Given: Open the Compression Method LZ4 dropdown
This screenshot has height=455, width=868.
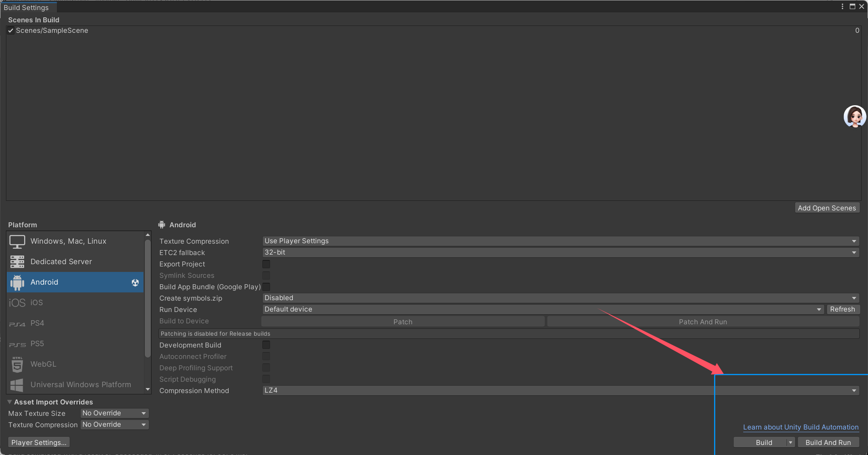Looking at the screenshot, I should pyautogui.click(x=561, y=390).
